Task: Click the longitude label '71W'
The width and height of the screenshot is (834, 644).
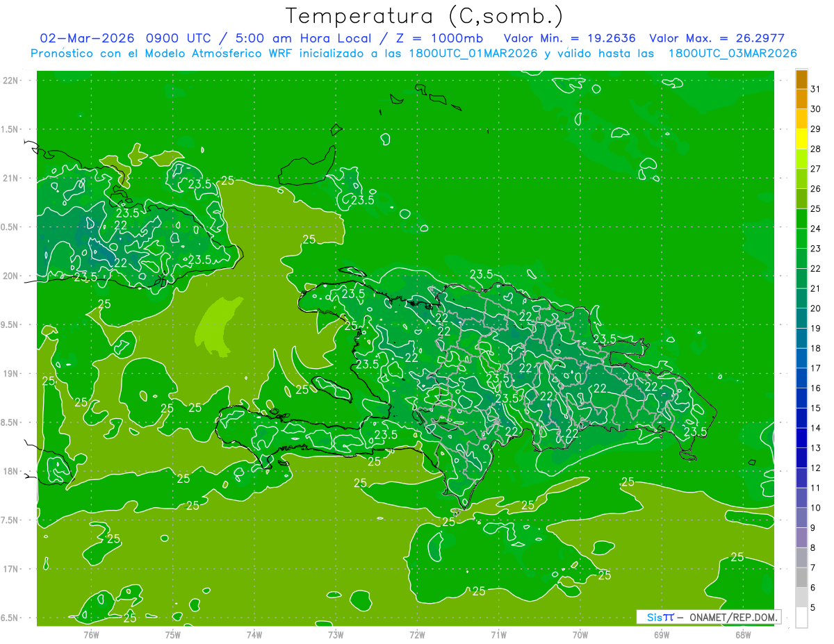Action: [498, 634]
